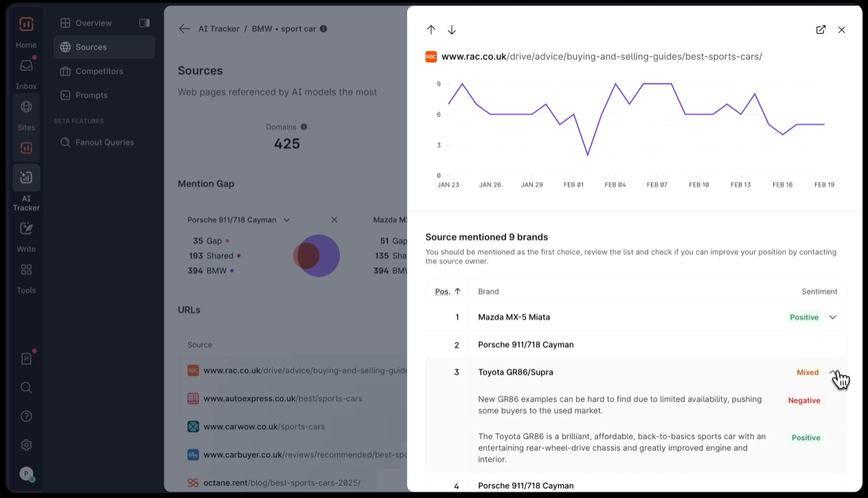
Task: Open the settings gear icon
Action: coord(26,444)
